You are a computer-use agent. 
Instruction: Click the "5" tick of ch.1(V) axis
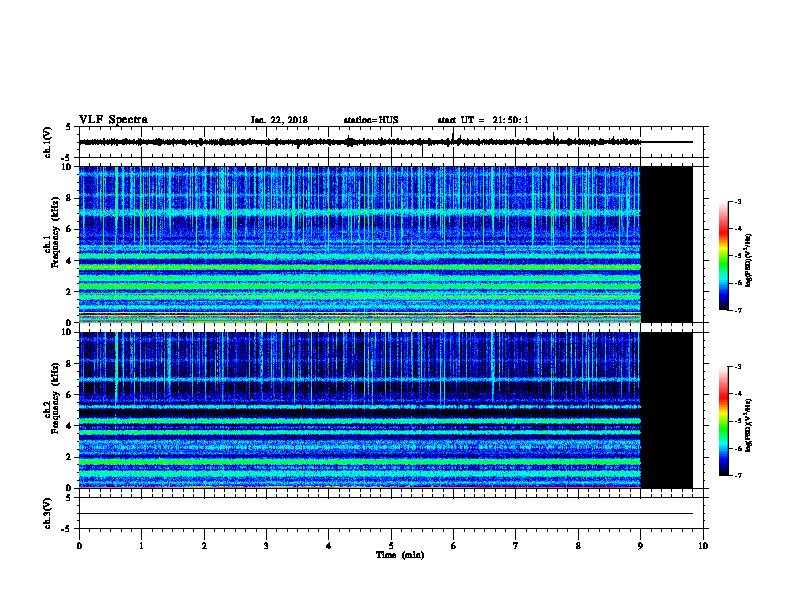tap(70, 127)
